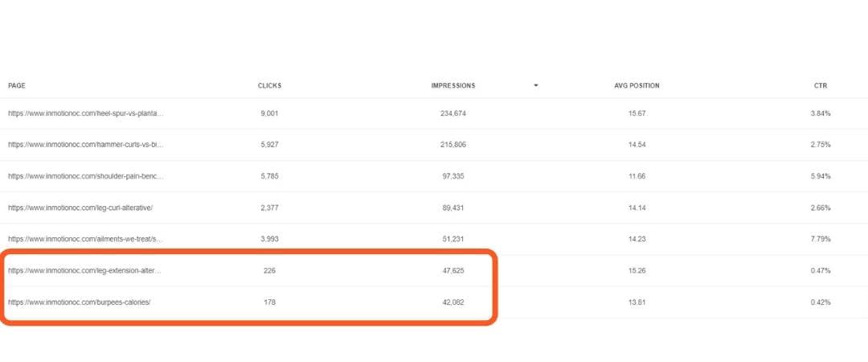This screenshot has width=868, height=362.
Task: Click the Impressions sort arrow icon
Action: point(535,86)
